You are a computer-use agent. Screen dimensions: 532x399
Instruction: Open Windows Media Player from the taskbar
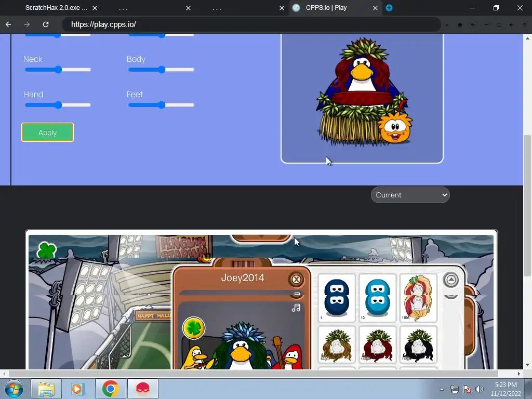(x=78, y=389)
